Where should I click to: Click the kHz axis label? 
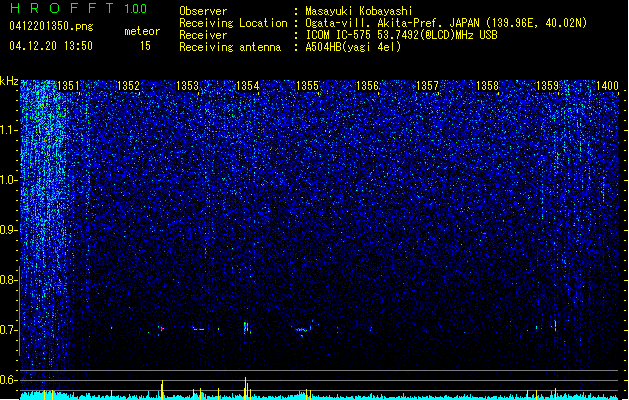click(9, 81)
